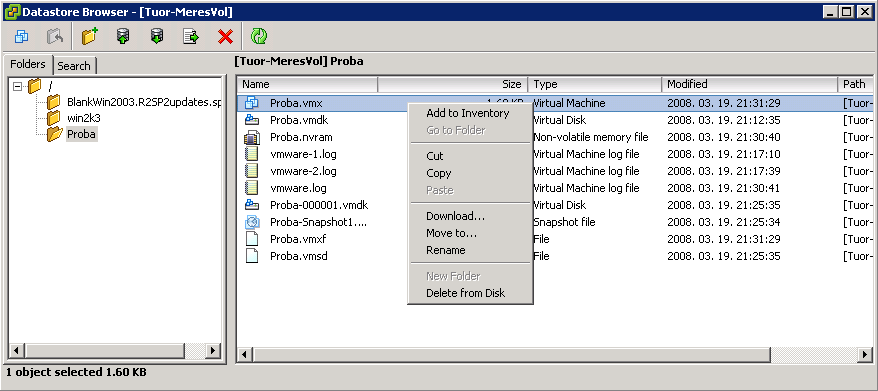
Task: Click the status bar '1 object selected 1.60 KB'
Action: [76, 372]
